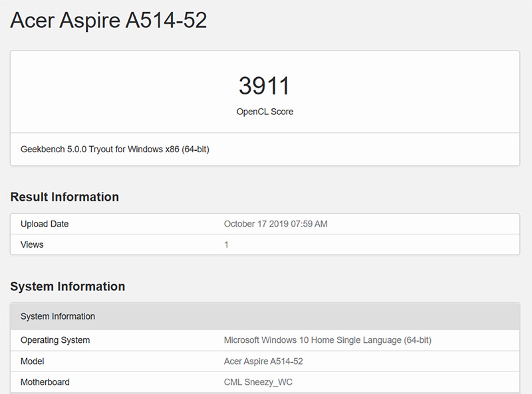Click the Result Information heading
The image size is (532, 394).
(65, 197)
